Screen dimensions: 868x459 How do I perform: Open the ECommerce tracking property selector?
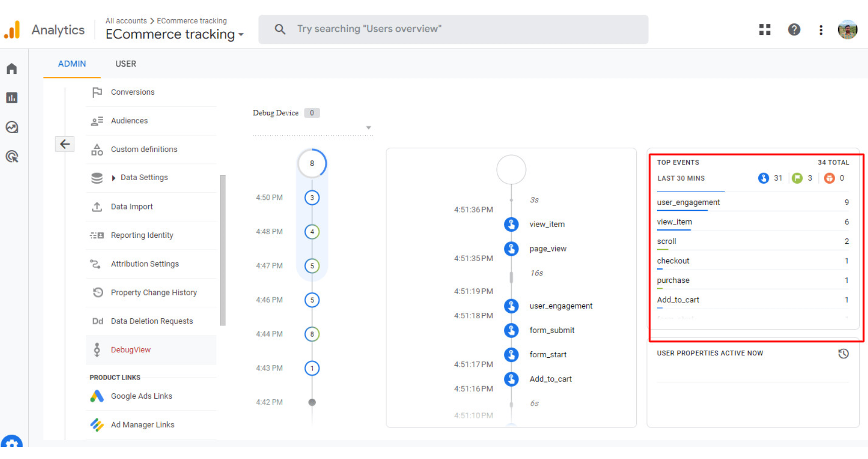point(175,34)
